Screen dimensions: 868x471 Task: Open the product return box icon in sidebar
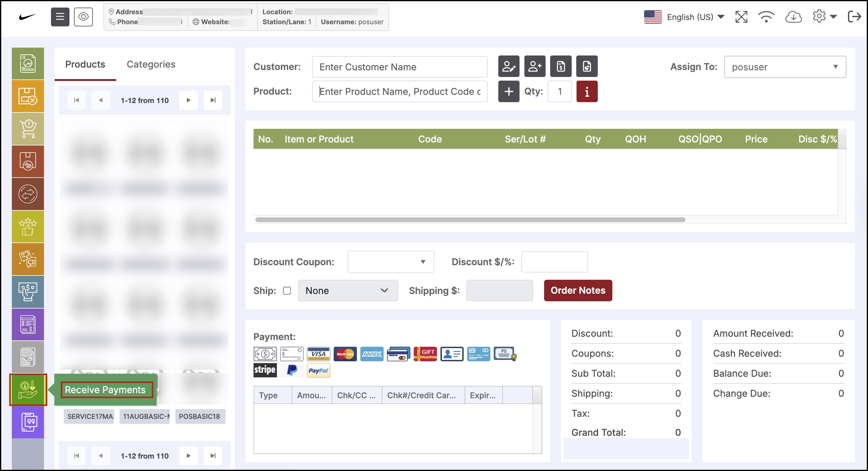coord(28,161)
